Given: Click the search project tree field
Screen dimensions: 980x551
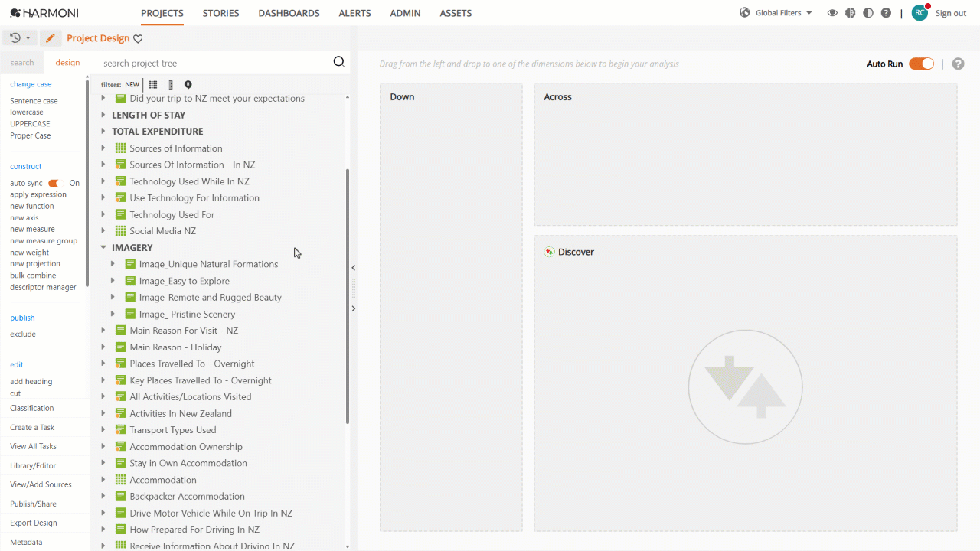Looking at the screenshot, I should [214, 63].
